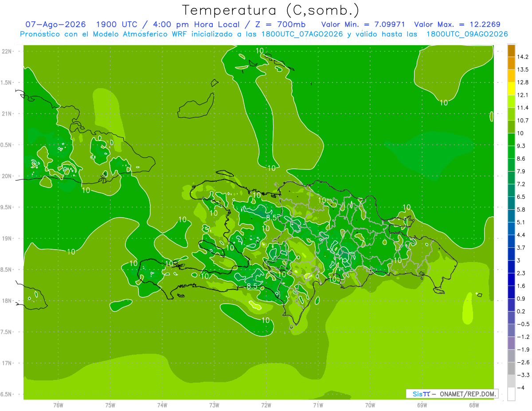The height and width of the screenshot is (411, 532).
Task: Select the date text "07-Ago-2026"
Action: pyautogui.click(x=55, y=24)
